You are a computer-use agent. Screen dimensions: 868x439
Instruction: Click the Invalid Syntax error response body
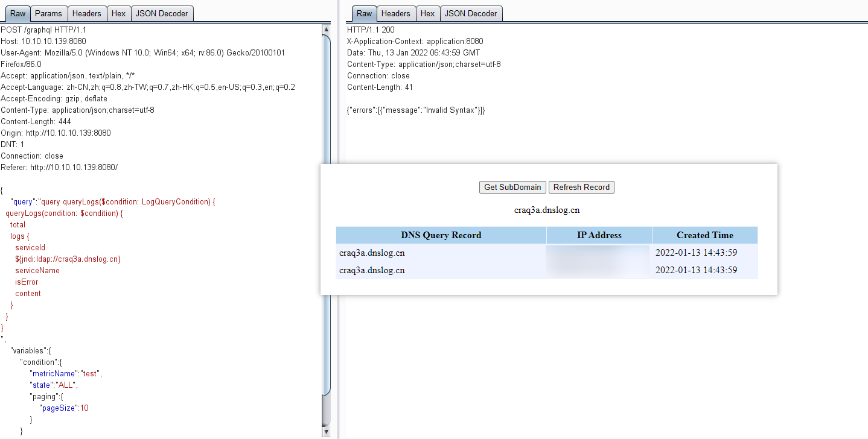click(416, 110)
